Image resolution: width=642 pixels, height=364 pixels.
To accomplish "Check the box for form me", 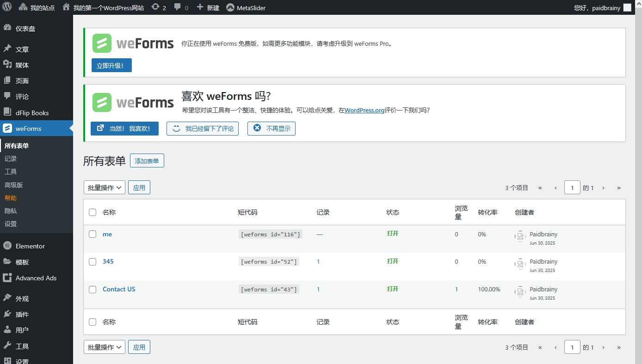I will pos(93,234).
